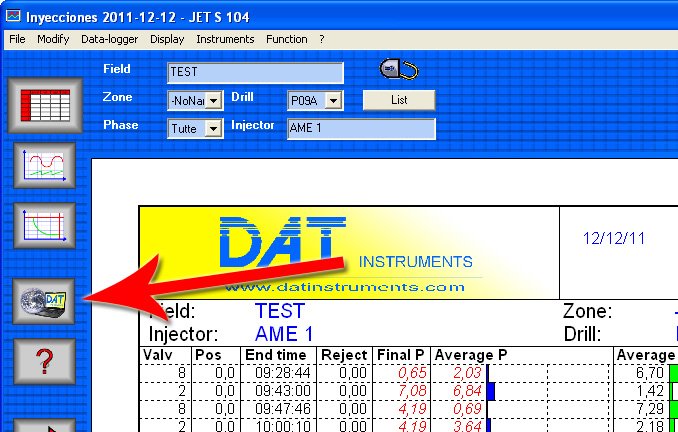Open the wave curve chart icon
The image size is (678, 432).
point(44,165)
